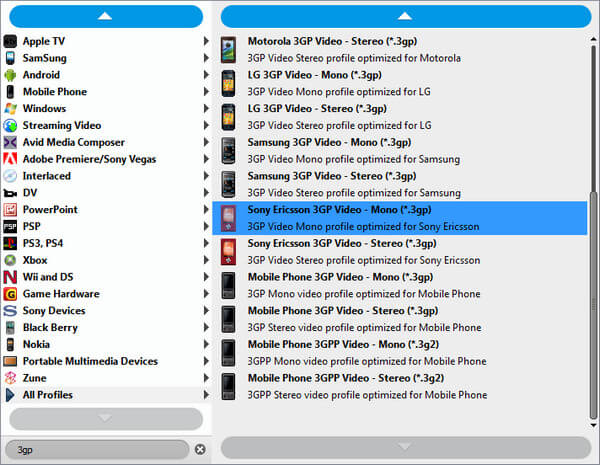600x465 pixels.
Task: Click the Sony Devices S icon
Action: click(x=10, y=310)
